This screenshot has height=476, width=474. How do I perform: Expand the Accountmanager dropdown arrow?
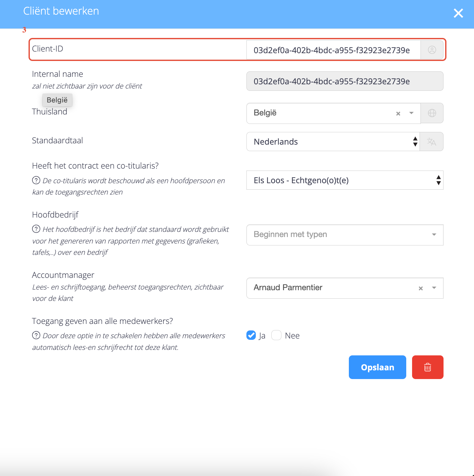(434, 288)
